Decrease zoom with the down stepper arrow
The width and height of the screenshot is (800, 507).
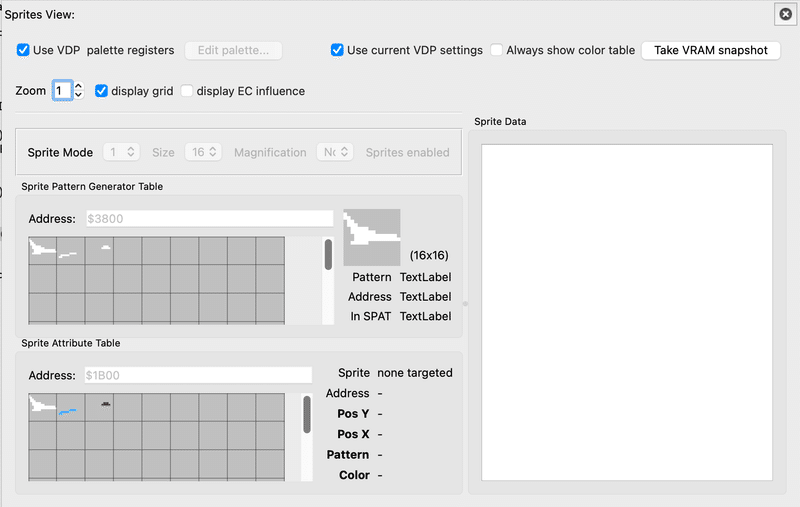tap(79, 95)
